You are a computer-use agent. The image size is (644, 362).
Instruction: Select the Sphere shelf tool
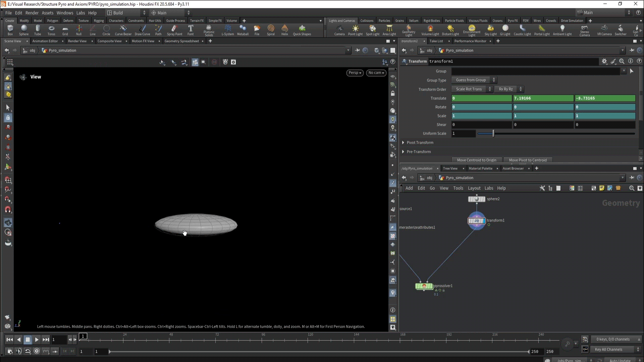pyautogui.click(x=24, y=30)
